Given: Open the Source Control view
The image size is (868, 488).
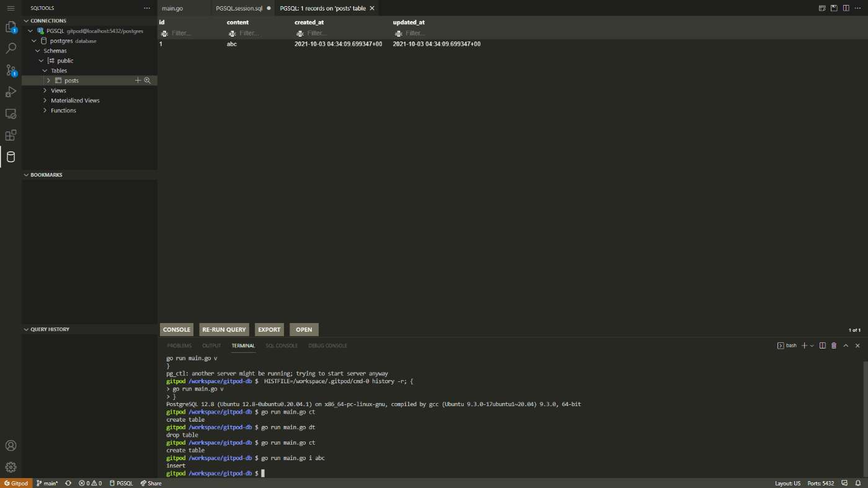Looking at the screenshot, I should point(11,70).
